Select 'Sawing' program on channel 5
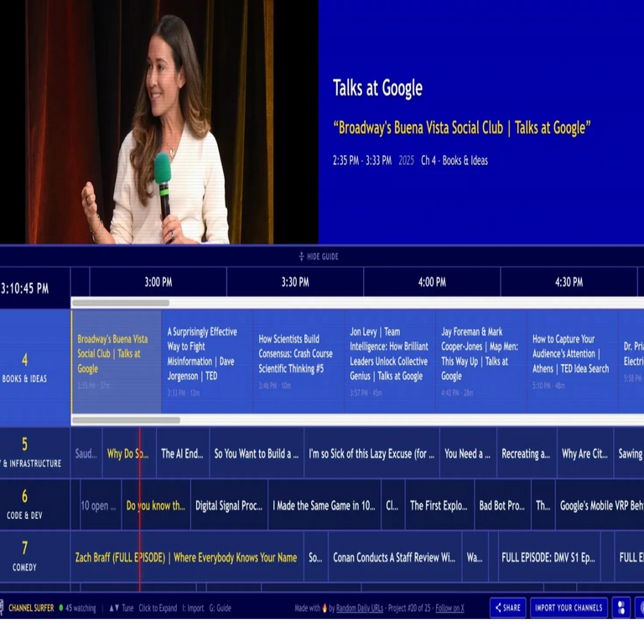Viewport: 644px width, 644px height. click(x=629, y=454)
